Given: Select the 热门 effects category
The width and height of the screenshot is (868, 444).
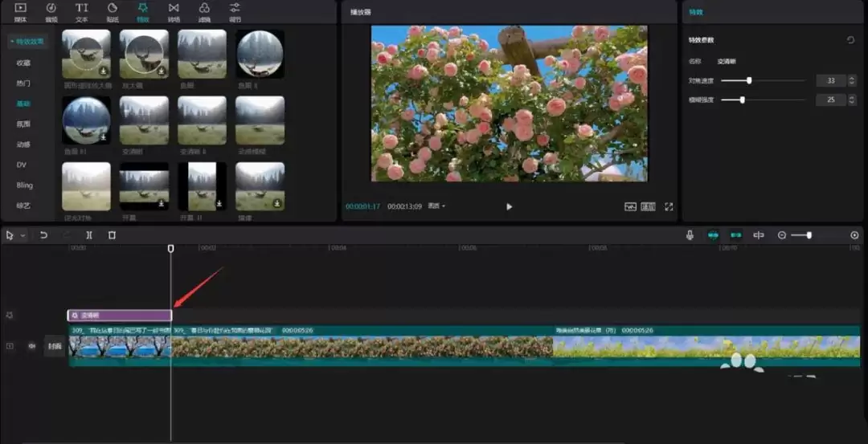Looking at the screenshot, I should (23, 83).
